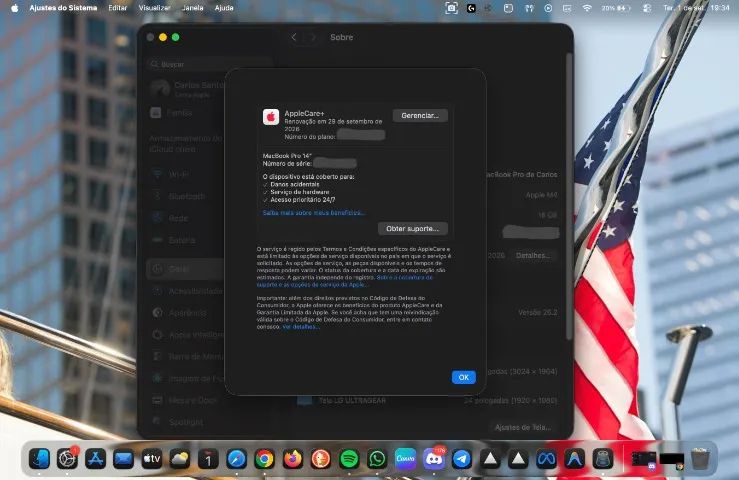Open the Calendar app in the Dock
The height and width of the screenshot is (480, 739).
pos(208,459)
